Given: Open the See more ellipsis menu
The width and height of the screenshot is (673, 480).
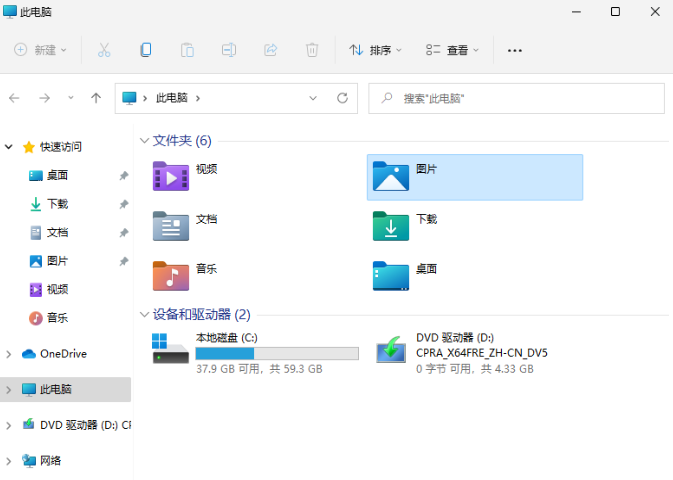Looking at the screenshot, I should tap(515, 49).
